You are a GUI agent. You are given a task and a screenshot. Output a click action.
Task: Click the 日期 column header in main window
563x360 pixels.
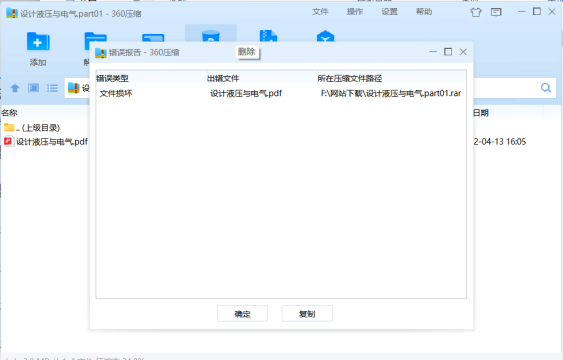480,113
